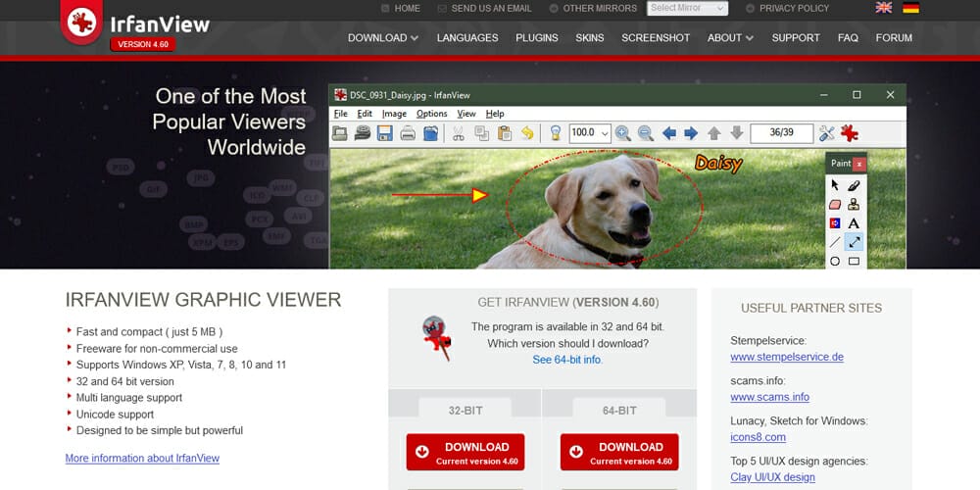Open the View menu in IrfanView window

(466, 114)
